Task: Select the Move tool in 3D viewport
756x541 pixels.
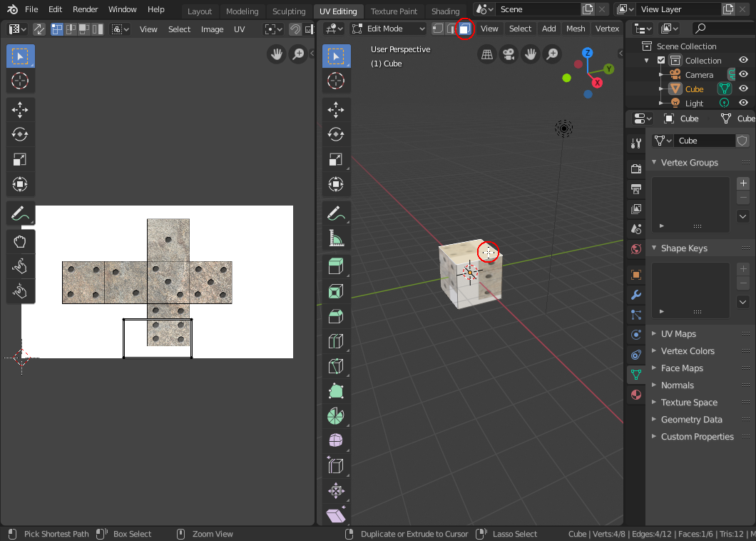Action: click(335, 109)
